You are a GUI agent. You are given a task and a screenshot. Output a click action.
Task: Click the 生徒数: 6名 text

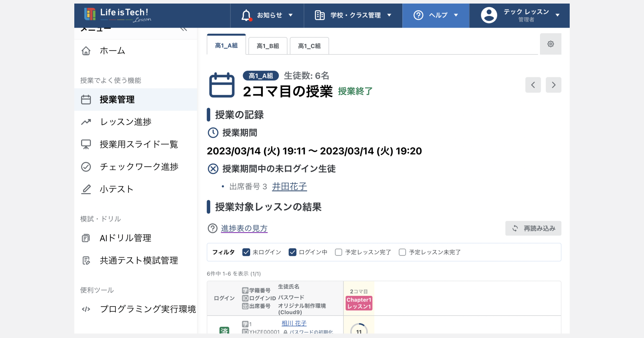(x=306, y=76)
